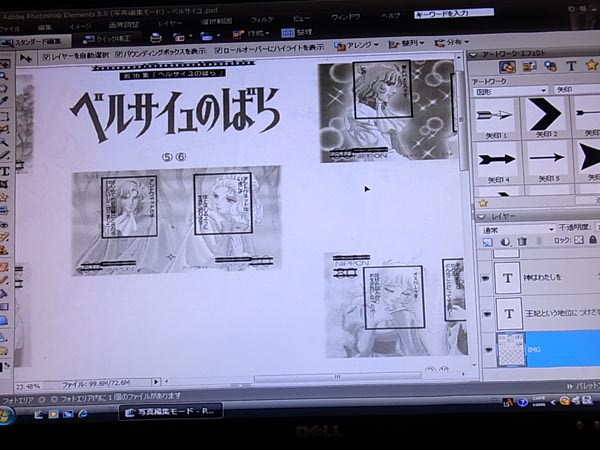The height and width of the screenshot is (450, 600).
Task: Click the 整理 organizer button
Action: (297, 33)
